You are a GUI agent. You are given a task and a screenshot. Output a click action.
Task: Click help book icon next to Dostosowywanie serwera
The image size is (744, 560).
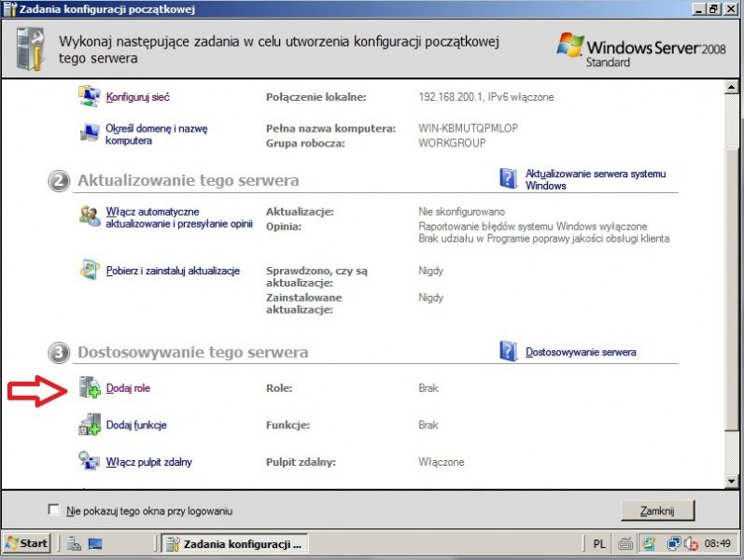[509, 351]
